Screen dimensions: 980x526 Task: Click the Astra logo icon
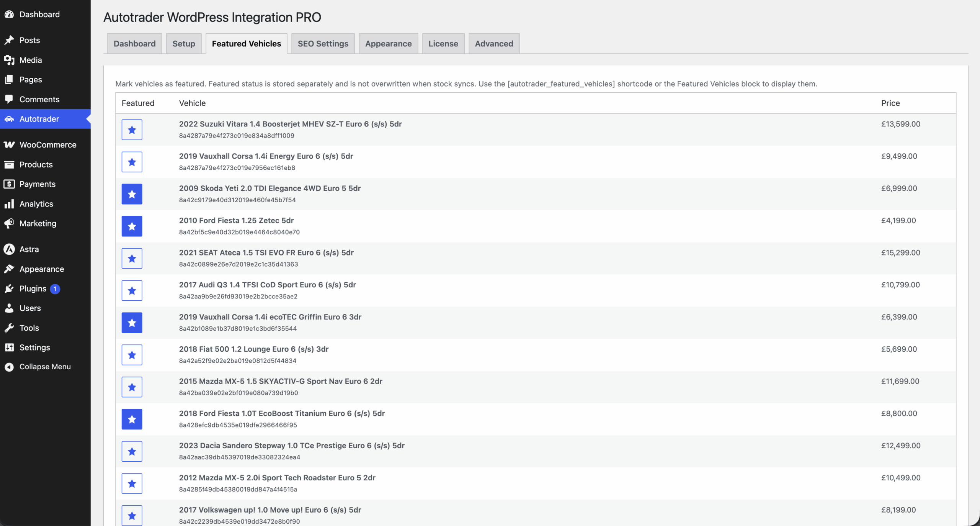[9, 249]
